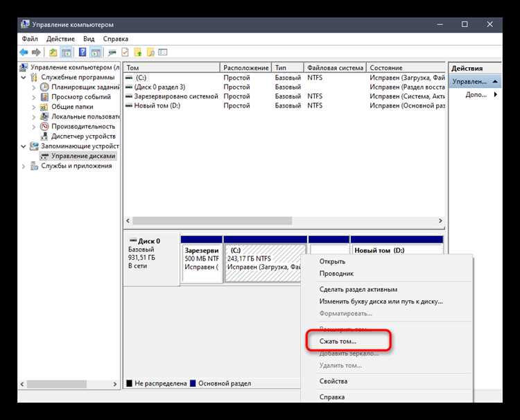The image size is (520, 420).
Task: Click the blue Help question mark icon
Action: tap(83, 52)
